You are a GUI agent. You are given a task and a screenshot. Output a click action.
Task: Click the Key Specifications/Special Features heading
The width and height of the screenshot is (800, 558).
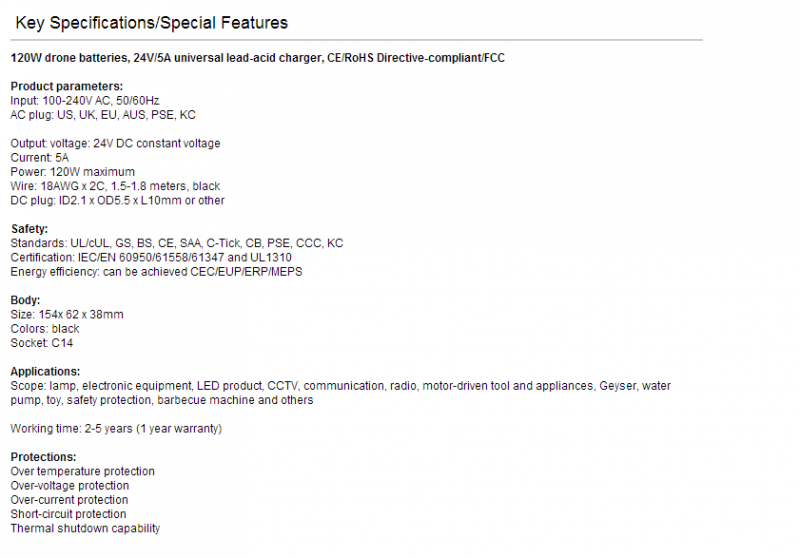point(152,23)
